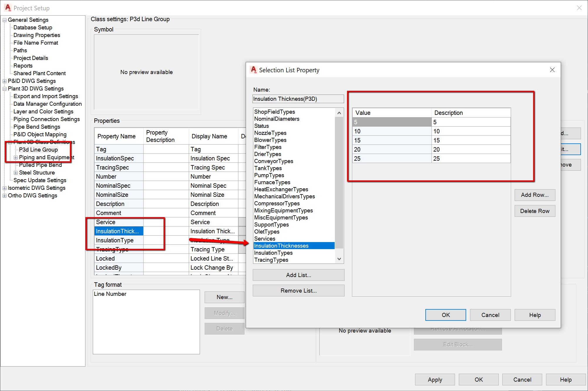Expand the P&ID DWG Settings node
This screenshot has width=588, height=391.
point(4,81)
